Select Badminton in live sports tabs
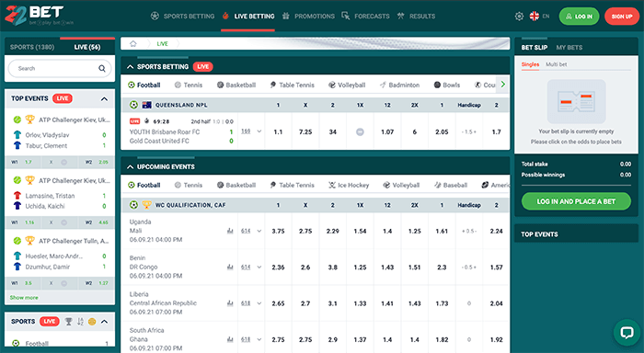The height and width of the screenshot is (353, 644). click(399, 85)
